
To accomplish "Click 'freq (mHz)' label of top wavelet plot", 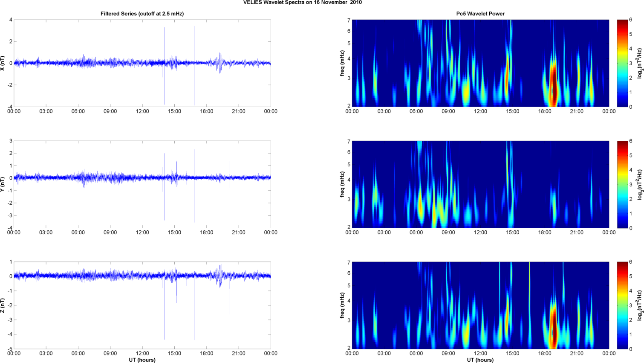I will pyautogui.click(x=342, y=63).
